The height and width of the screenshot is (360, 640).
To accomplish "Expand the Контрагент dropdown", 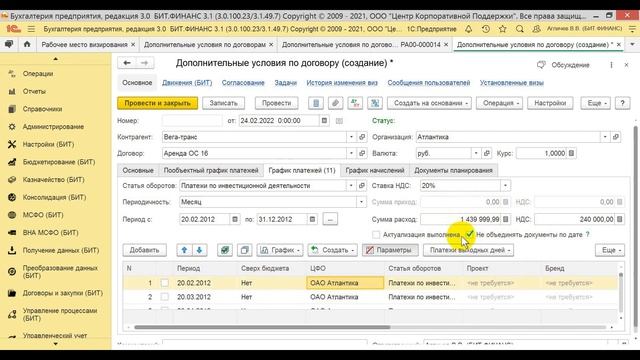I will click(x=351, y=137).
